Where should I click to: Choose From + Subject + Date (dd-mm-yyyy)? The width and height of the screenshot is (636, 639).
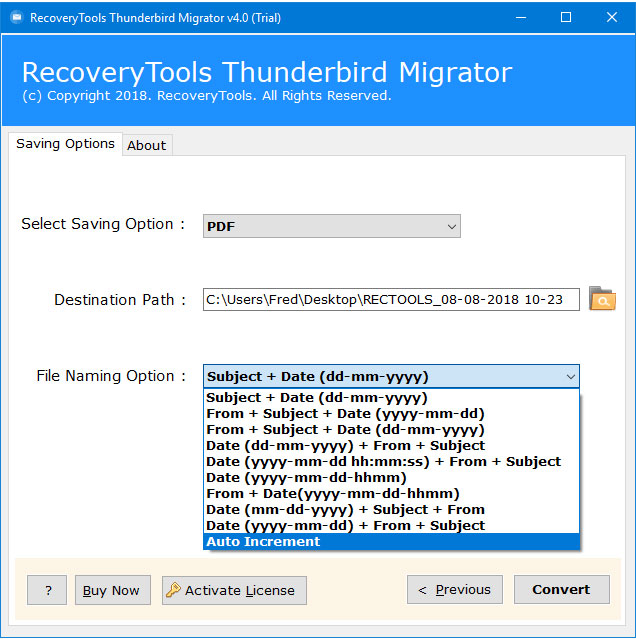click(x=391, y=430)
